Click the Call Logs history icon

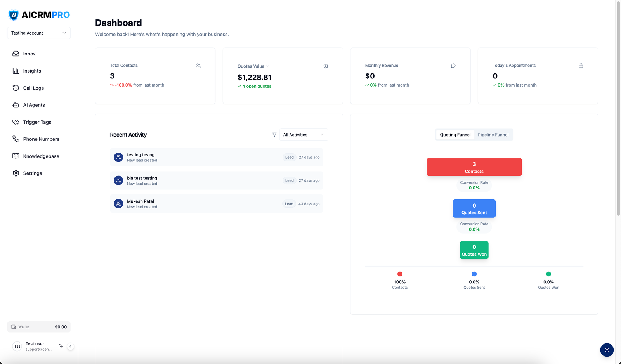[x=16, y=88]
